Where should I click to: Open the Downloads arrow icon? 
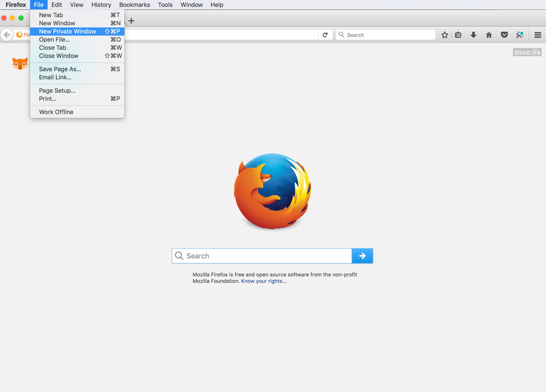473,35
